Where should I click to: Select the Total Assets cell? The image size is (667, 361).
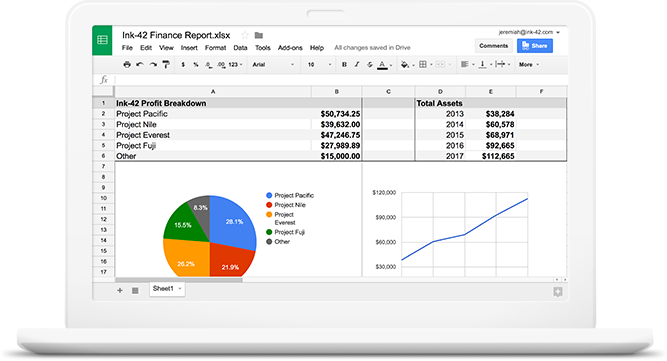coord(440,103)
